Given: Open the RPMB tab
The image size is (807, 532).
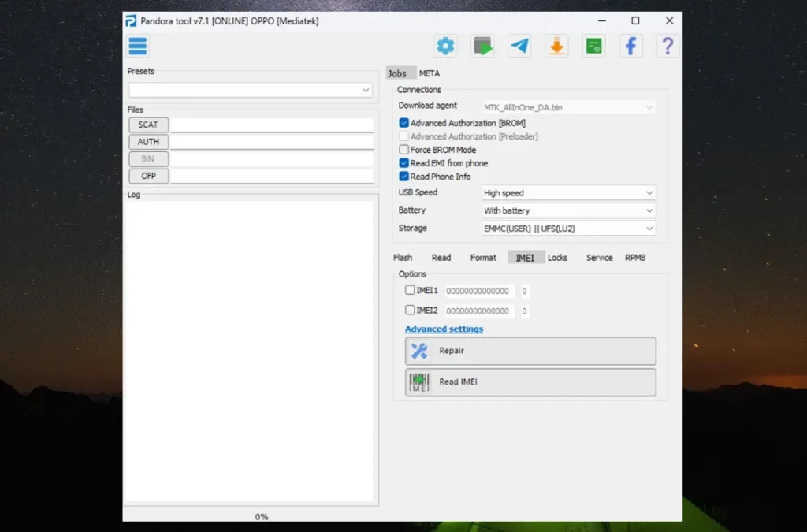Looking at the screenshot, I should (635, 257).
